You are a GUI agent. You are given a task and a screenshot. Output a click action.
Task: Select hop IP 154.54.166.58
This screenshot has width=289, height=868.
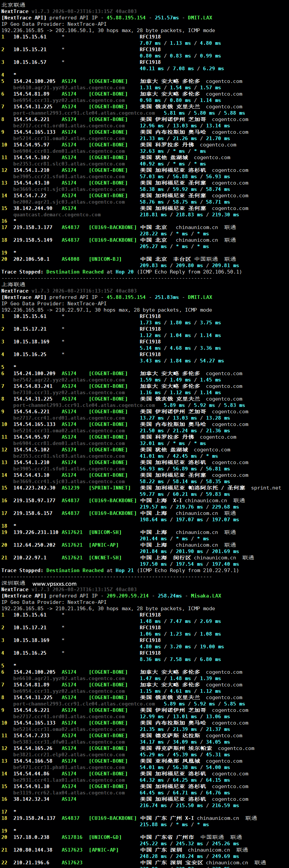pos(33,761)
